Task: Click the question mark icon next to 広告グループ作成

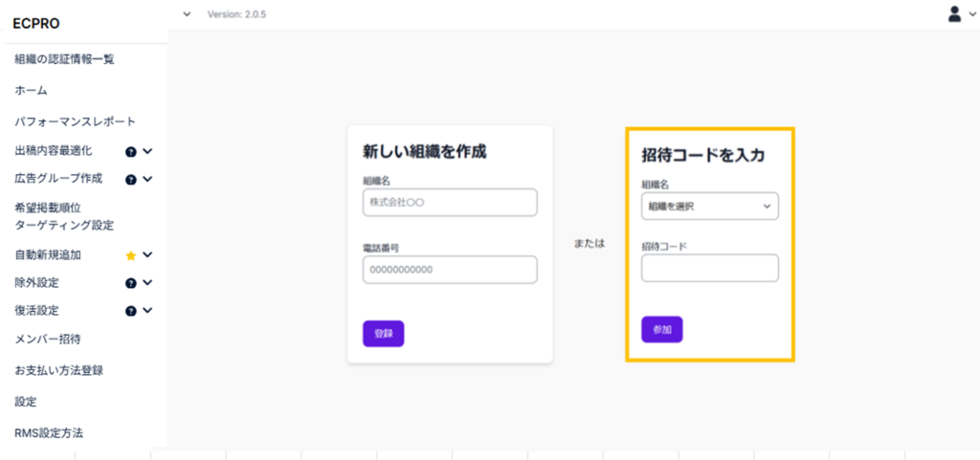Action: coord(131,179)
